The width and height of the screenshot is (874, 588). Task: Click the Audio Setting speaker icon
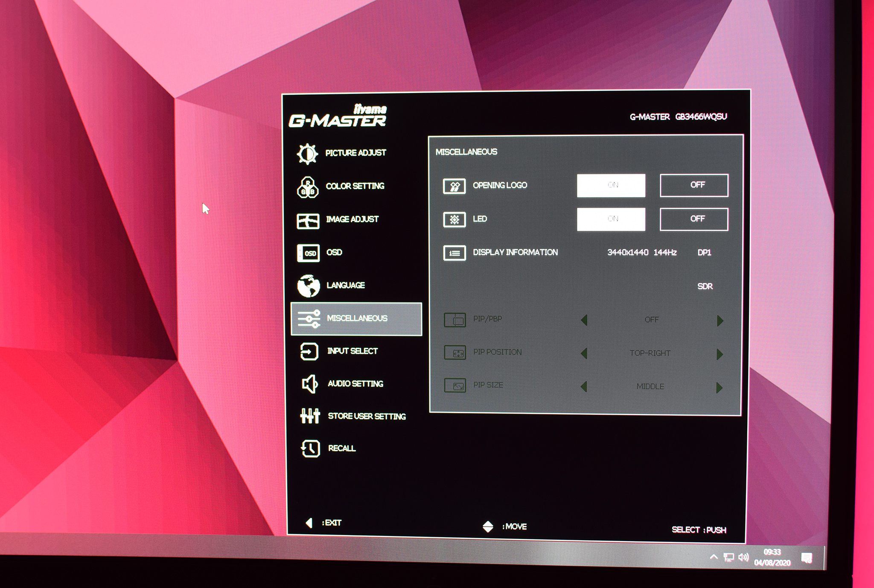click(x=310, y=384)
